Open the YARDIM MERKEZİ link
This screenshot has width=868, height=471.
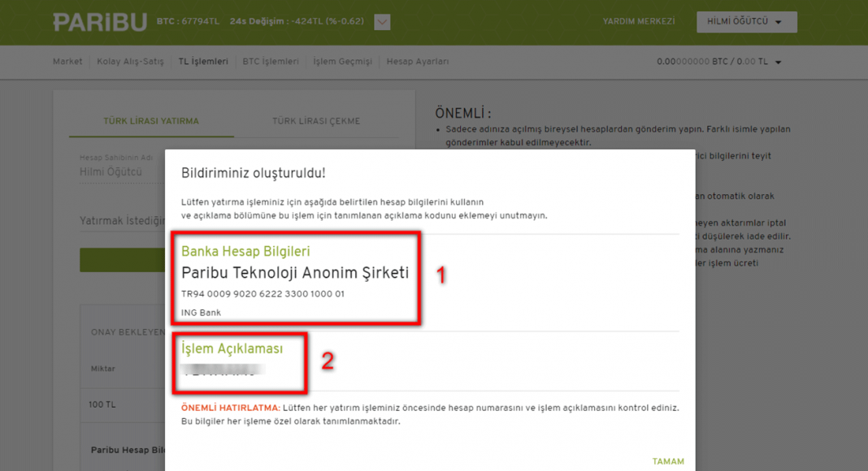coord(638,22)
